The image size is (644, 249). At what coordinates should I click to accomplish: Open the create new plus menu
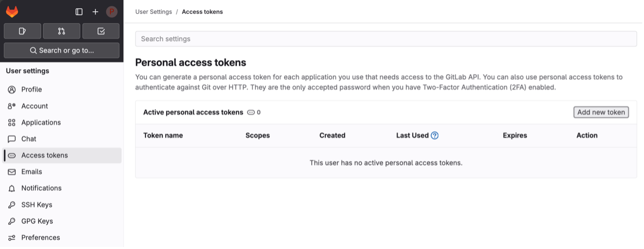click(95, 12)
